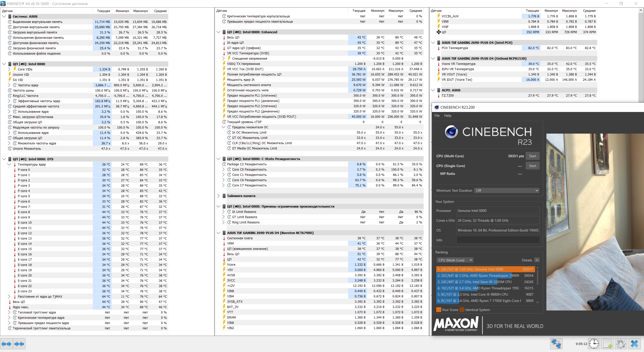Start the CPU Single Core test
The height and width of the screenshot is (352, 644).
pyautogui.click(x=532, y=166)
